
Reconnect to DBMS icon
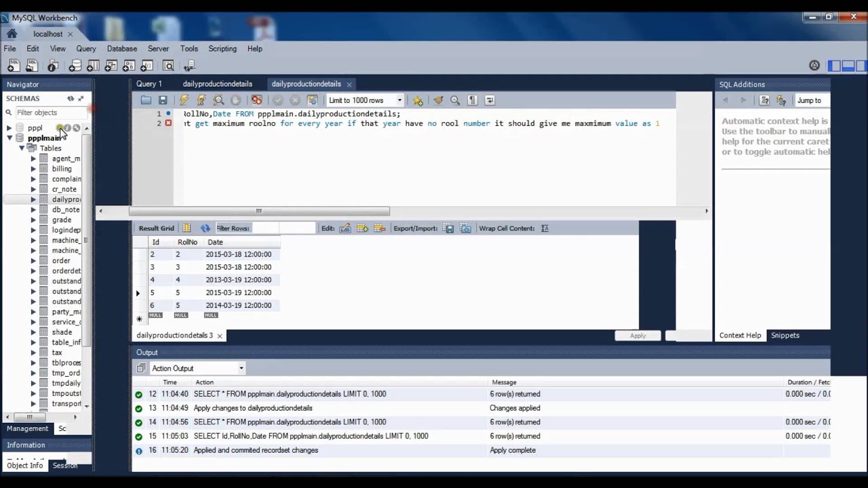[x=189, y=66]
